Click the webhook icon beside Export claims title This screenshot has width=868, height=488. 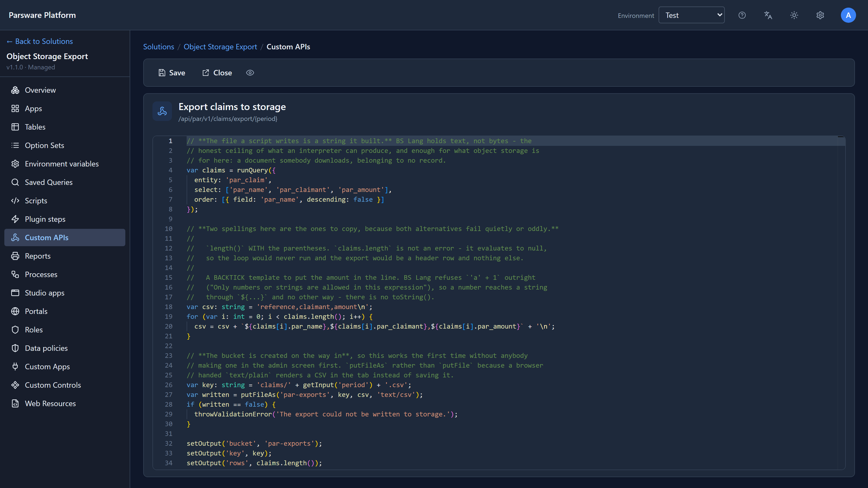point(162,111)
